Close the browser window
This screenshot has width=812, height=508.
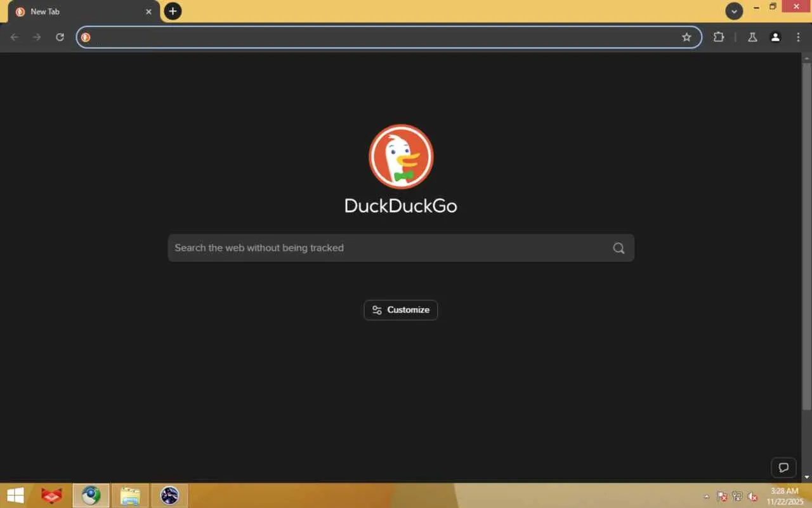point(796,7)
